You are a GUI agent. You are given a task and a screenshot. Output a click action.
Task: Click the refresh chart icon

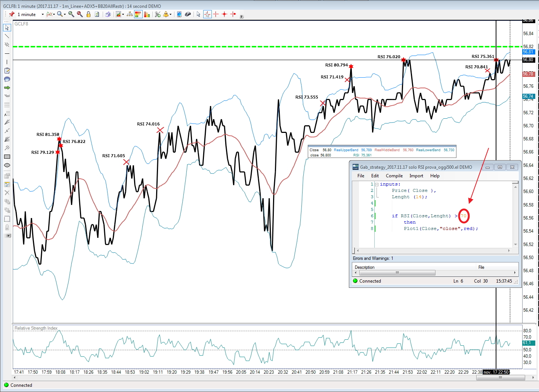coord(97,14)
